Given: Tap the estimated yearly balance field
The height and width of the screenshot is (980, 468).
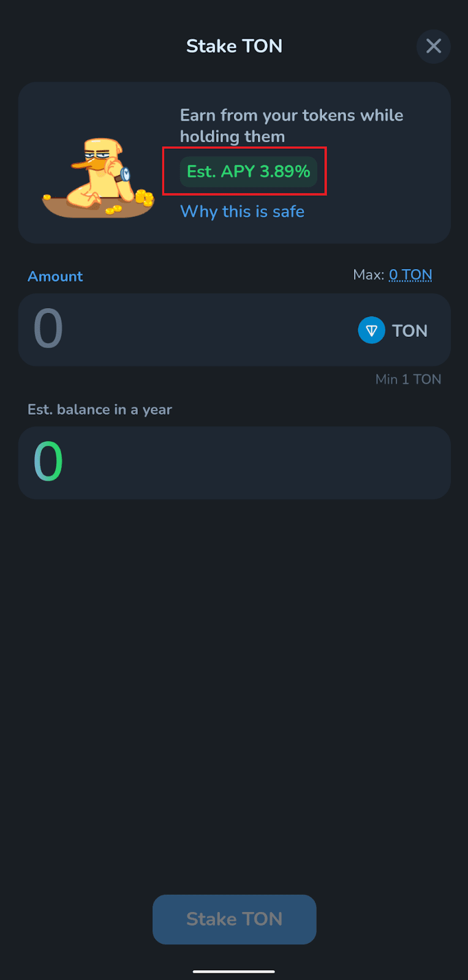Looking at the screenshot, I should (x=234, y=462).
